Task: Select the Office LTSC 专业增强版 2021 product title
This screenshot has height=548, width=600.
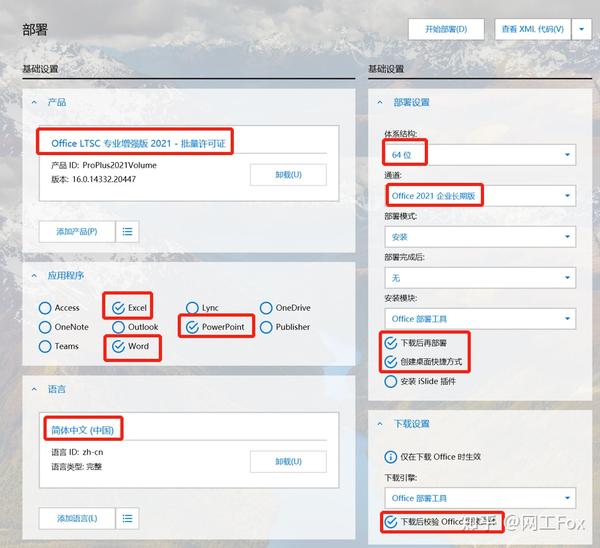Action: tap(138, 144)
